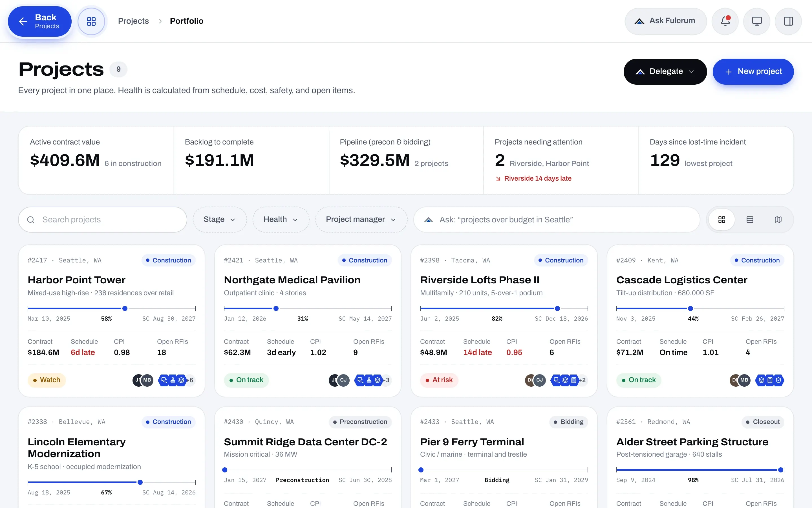Click the Back to Projects button
The image size is (812, 508).
coord(39,21)
